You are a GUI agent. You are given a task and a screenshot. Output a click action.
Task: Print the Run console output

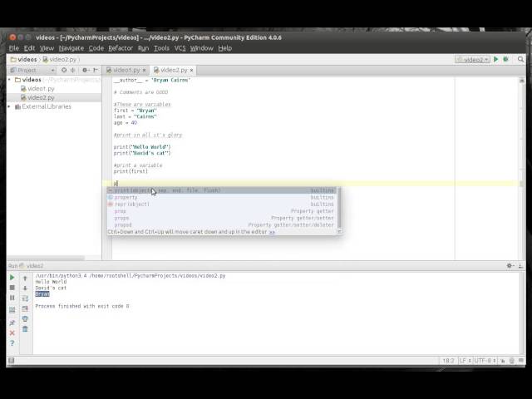click(25, 318)
